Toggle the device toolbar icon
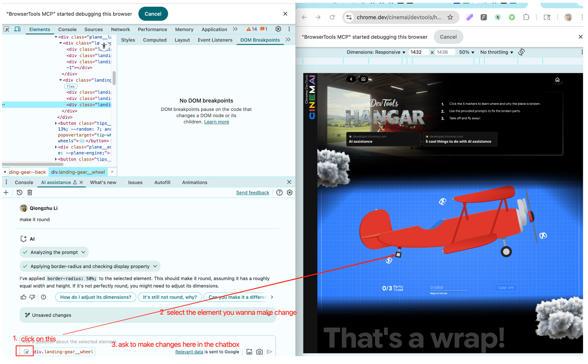The height and width of the screenshot is (364, 588). click(x=17, y=29)
